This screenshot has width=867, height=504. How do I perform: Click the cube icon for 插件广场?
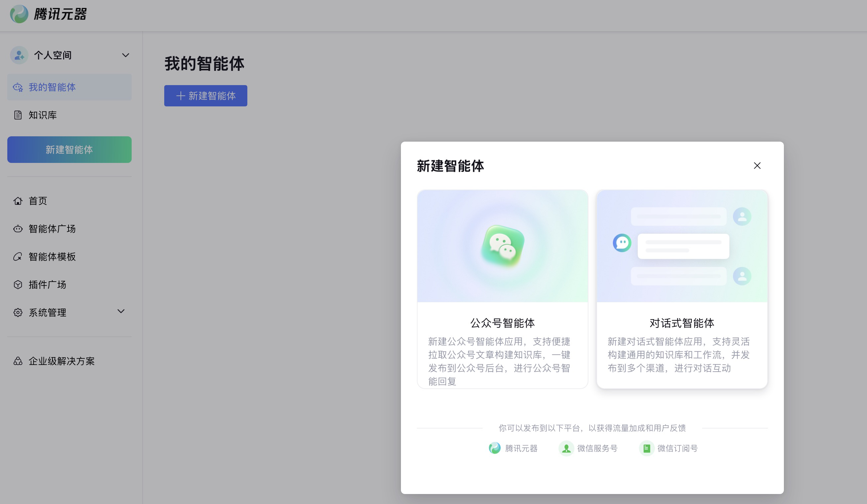tap(18, 285)
